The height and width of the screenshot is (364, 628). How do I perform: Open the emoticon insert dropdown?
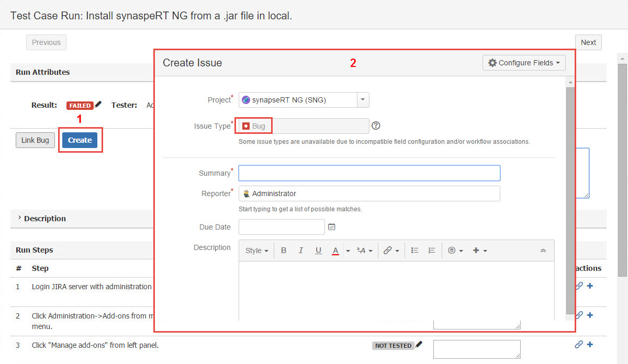(x=455, y=251)
